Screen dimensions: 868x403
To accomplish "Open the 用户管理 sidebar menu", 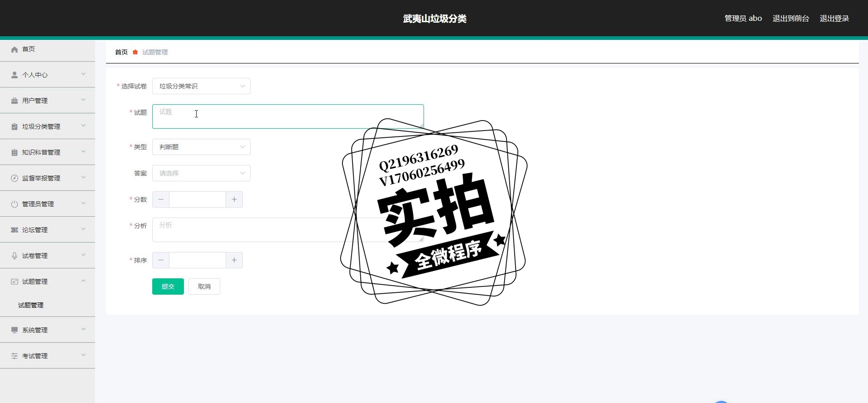I will [x=48, y=101].
